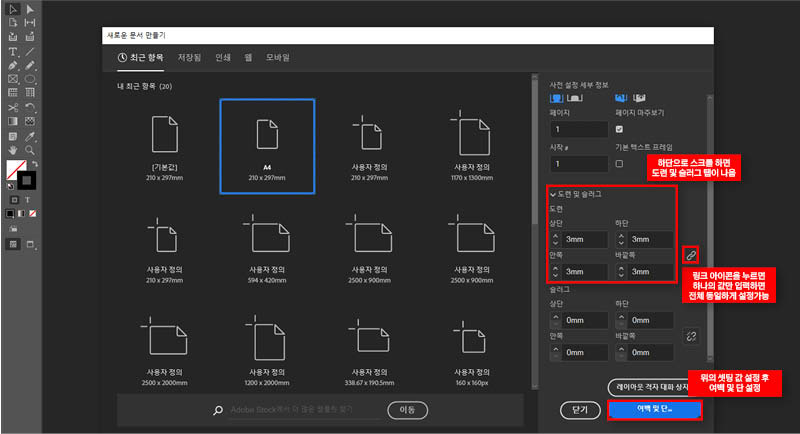Click the 도련 상단 stepper arrows

pos(556,239)
